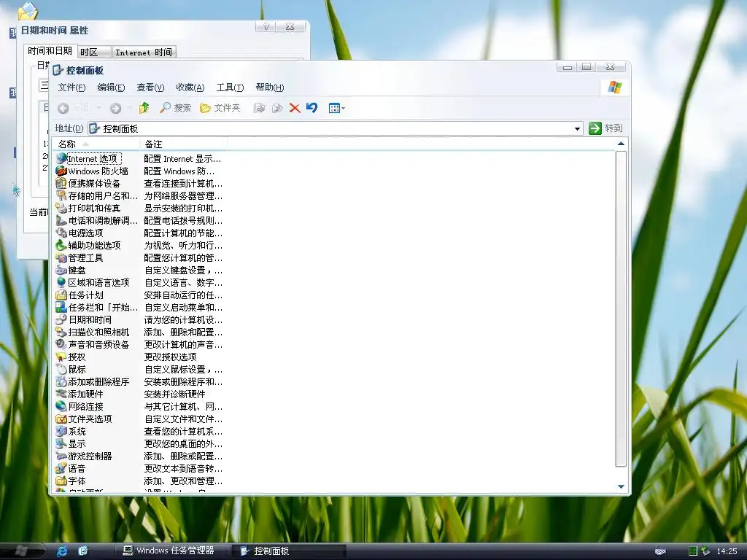
Task: Open Internet 选项 icon in control panel
Action: pyautogui.click(x=61, y=158)
